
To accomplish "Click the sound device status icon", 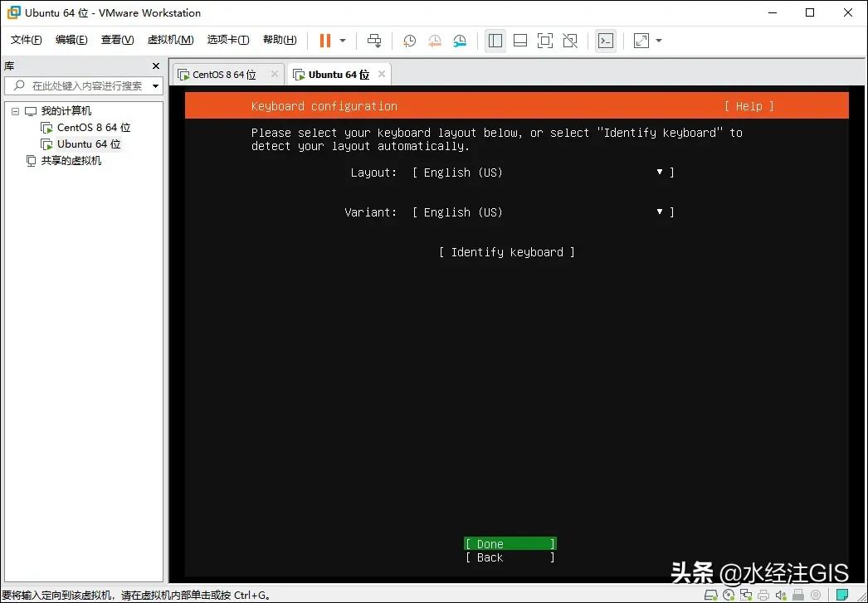I will [x=783, y=595].
